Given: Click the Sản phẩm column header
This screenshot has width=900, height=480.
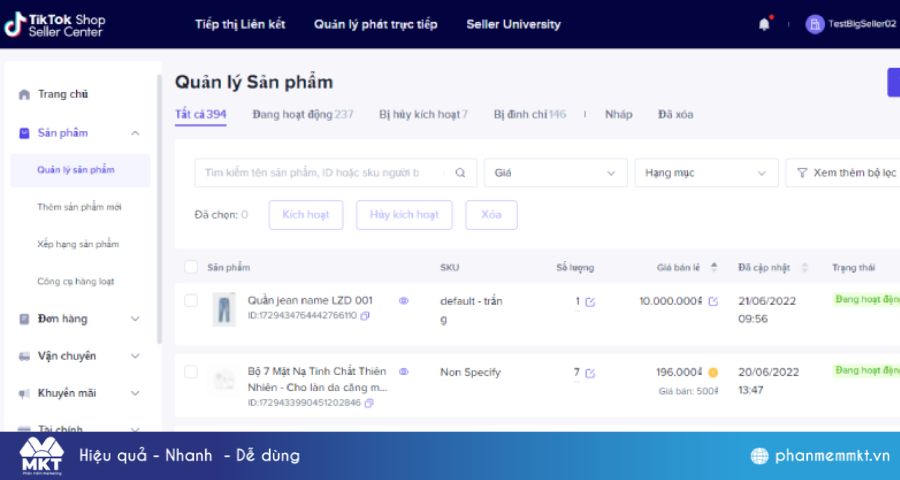Looking at the screenshot, I should click(x=228, y=268).
